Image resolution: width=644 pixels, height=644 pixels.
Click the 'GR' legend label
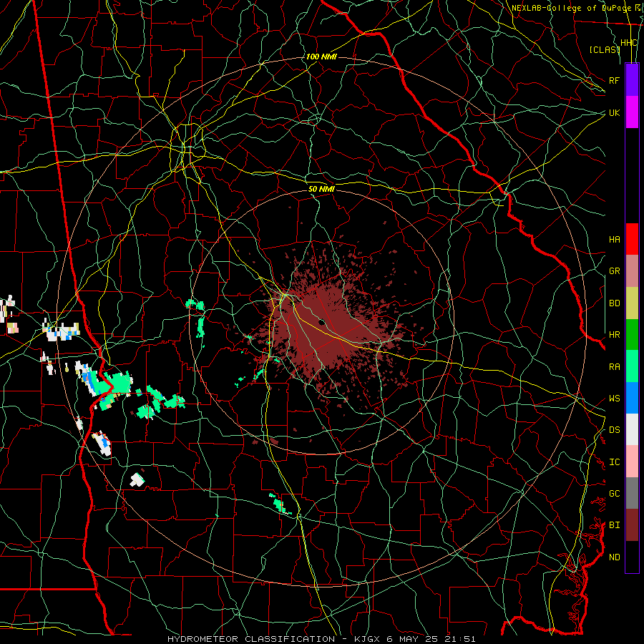[614, 271]
